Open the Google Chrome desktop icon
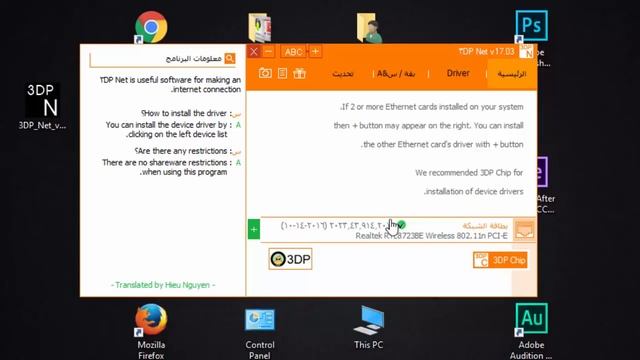The height and width of the screenshot is (360, 640). pos(151,27)
